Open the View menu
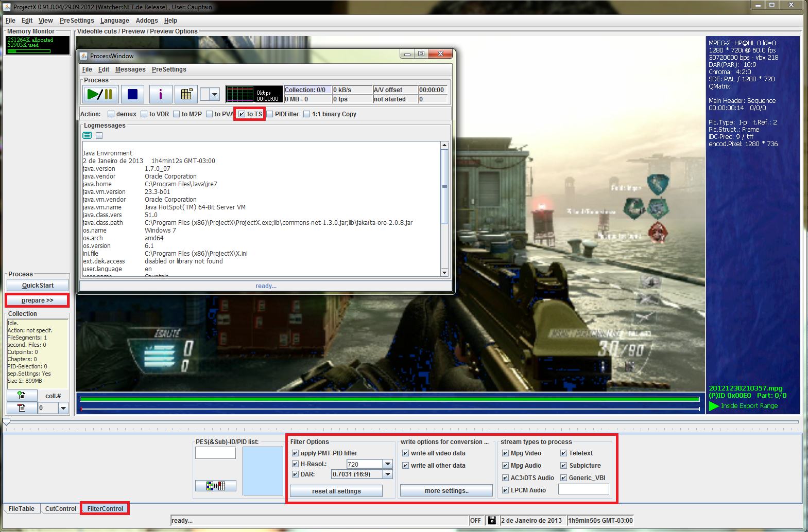The image size is (808, 532). pos(45,21)
